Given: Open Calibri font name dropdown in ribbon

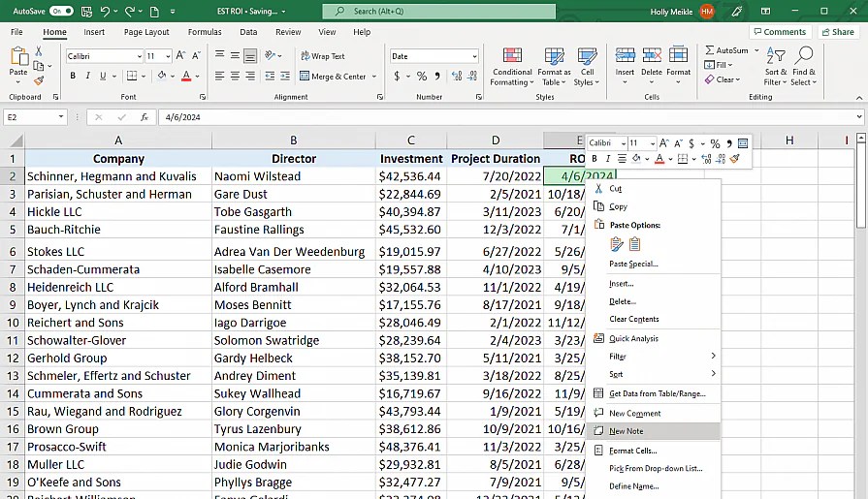Looking at the screenshot, I should click(139, 56).
